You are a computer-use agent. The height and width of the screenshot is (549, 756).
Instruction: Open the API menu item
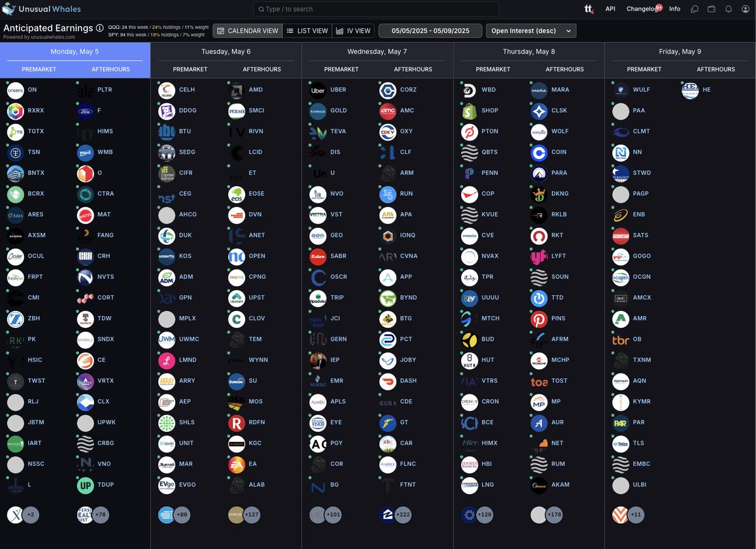610,9
